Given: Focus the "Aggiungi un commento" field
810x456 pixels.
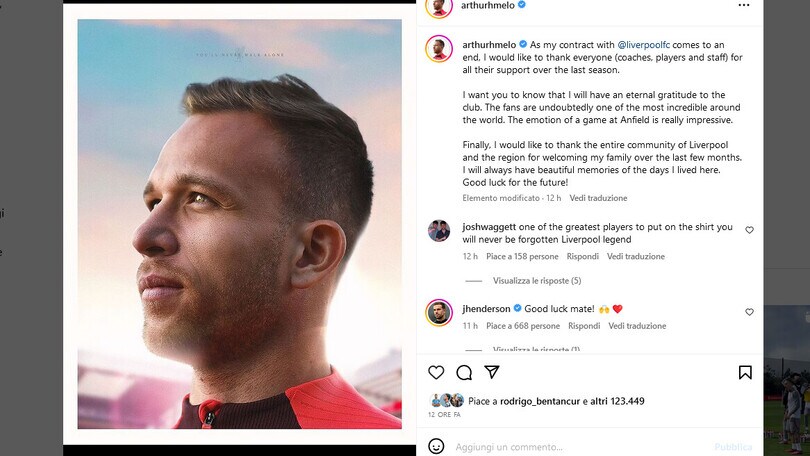Looking at the screenshot, I should coord(581,447).
